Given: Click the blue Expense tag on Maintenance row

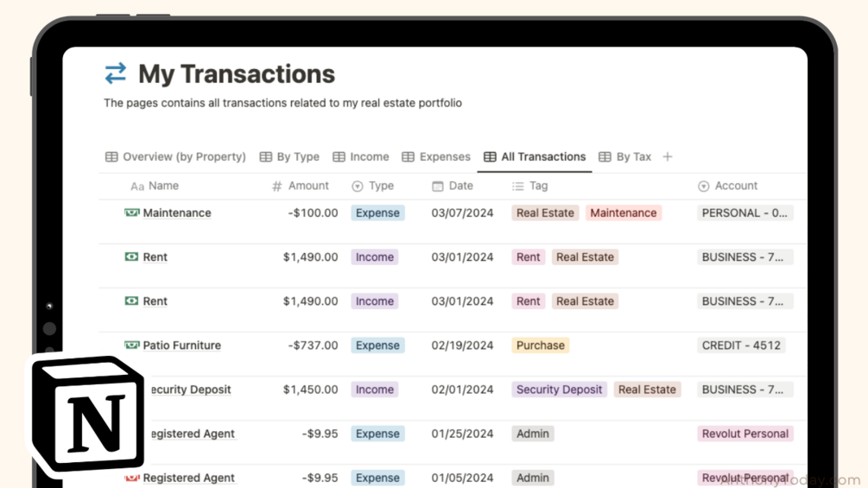Looking at the screenshot, I should point(377,212).
